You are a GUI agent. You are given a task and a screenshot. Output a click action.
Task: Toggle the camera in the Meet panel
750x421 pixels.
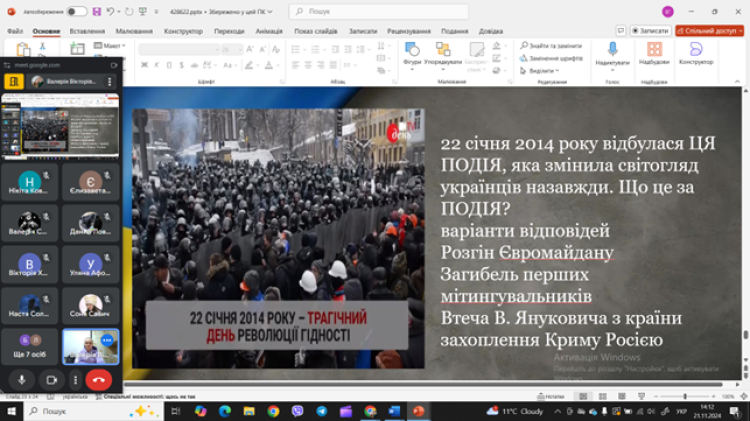tap(50, 380)
